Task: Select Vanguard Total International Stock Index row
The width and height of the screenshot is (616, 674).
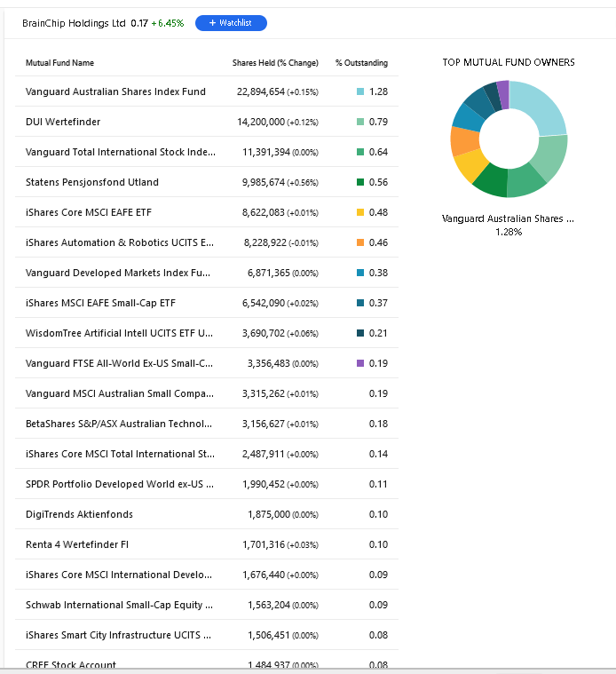Action: click(207, 152)
